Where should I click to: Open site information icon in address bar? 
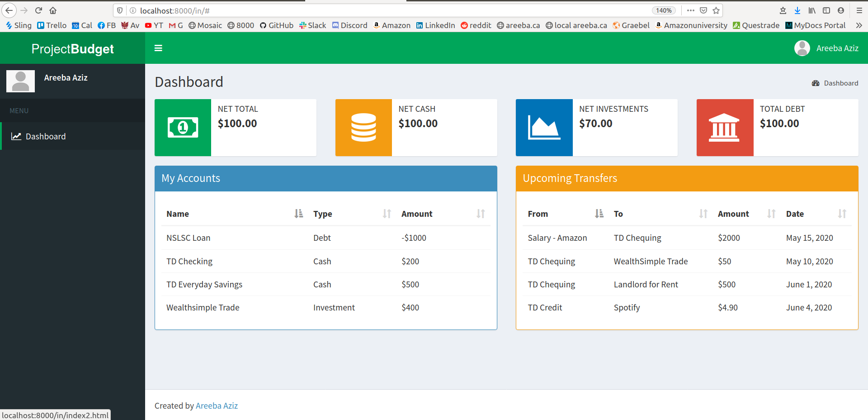[133, 10]
